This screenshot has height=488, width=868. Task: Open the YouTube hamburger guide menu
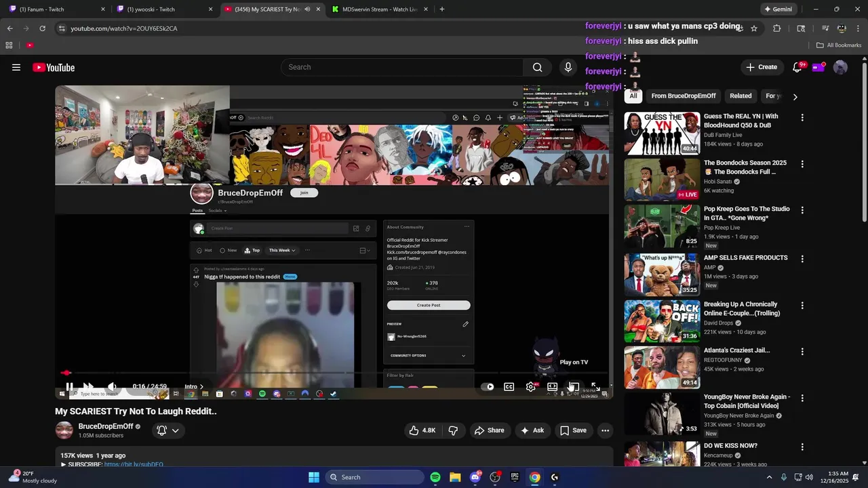(16, 67)
